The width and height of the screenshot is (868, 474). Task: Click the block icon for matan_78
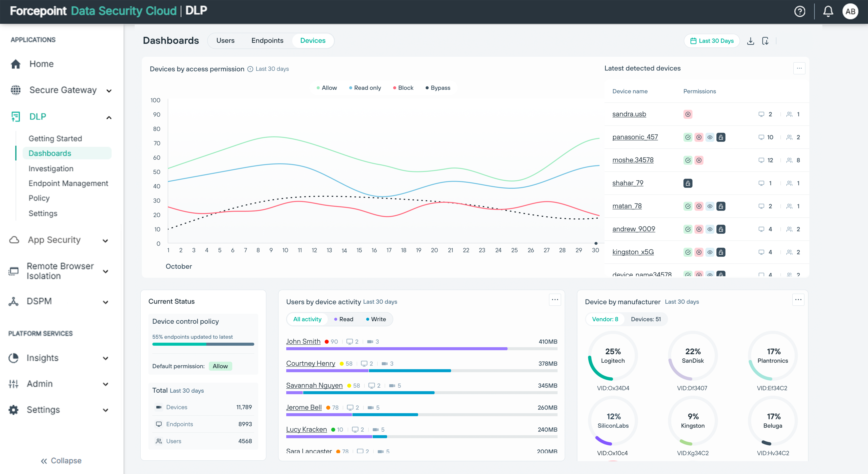pyautogui.click(x=699, y=206)
